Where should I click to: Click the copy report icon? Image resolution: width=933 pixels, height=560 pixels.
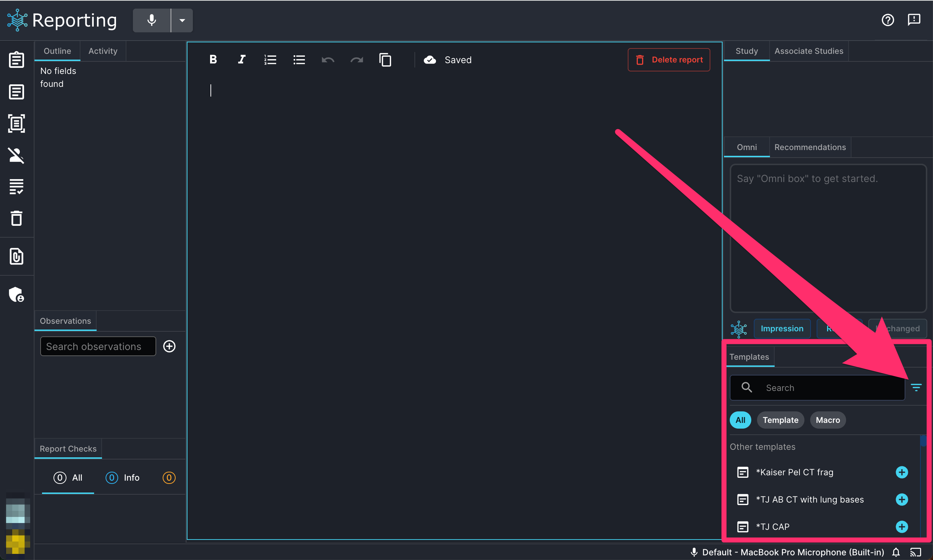click(385, 60)
